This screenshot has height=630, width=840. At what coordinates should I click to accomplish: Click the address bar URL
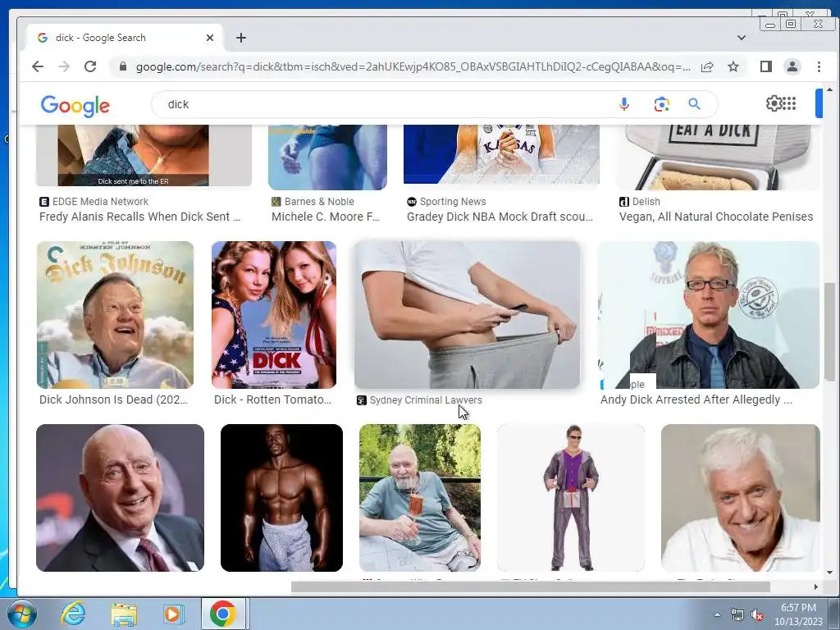click(413, 66)
